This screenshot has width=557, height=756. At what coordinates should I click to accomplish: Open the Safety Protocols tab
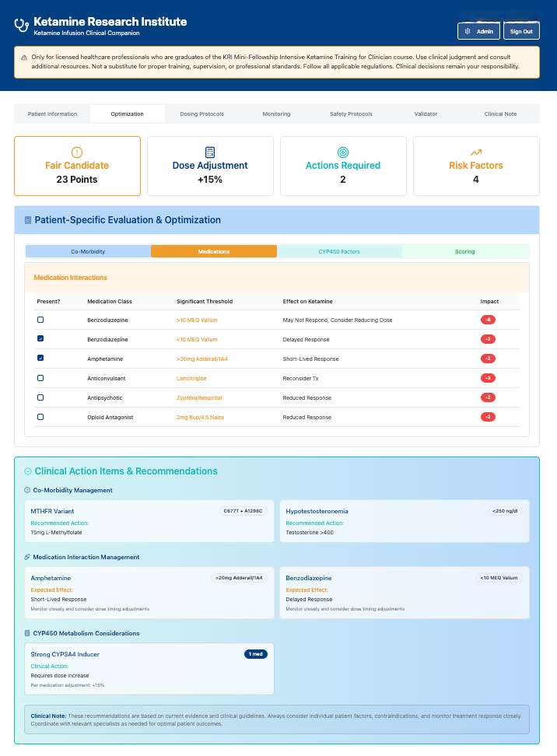[x=351, y=114]
